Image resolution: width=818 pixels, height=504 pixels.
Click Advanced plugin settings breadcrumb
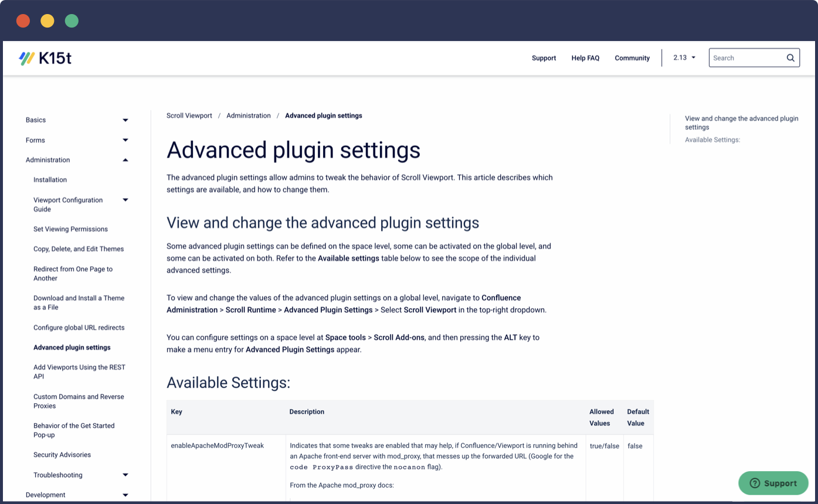coord(324,115)
